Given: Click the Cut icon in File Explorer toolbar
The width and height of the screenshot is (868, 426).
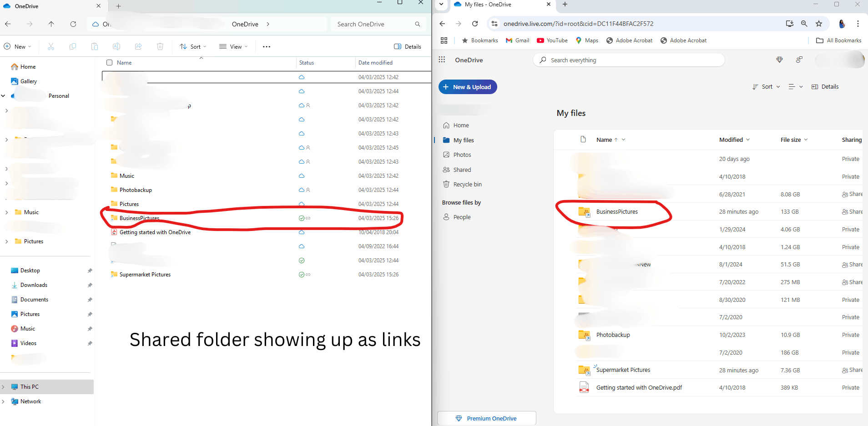Looking at the screenshot, I should [51, 46].
